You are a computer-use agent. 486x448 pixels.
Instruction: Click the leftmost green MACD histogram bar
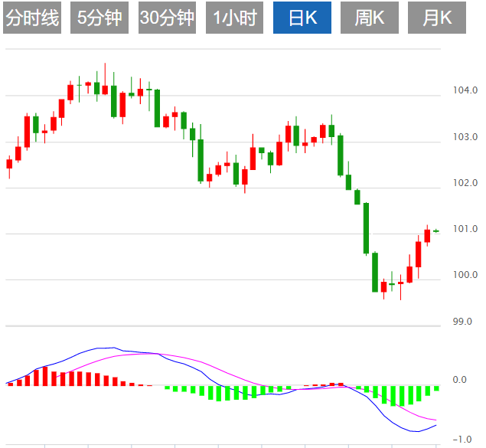coord(166,387)
